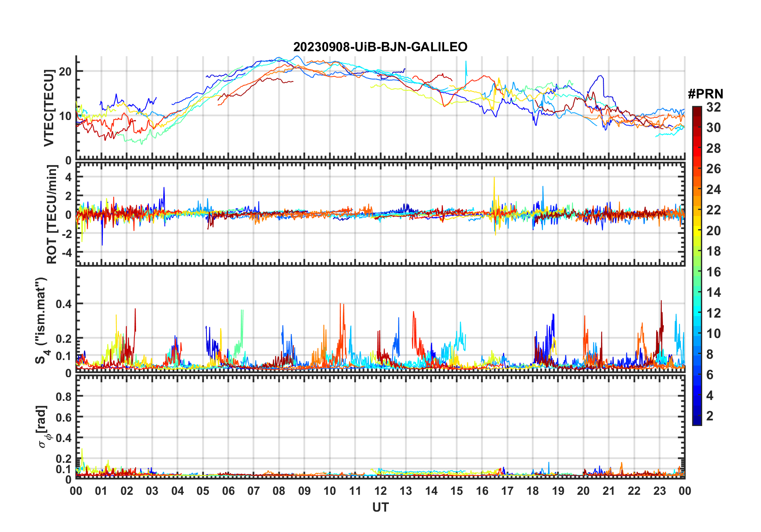Image resolution: width=761 pixels, height=532 pixels.
Task: Click the 0.8 tick on the sigma phi axis
Action: [x=64, y=396]
